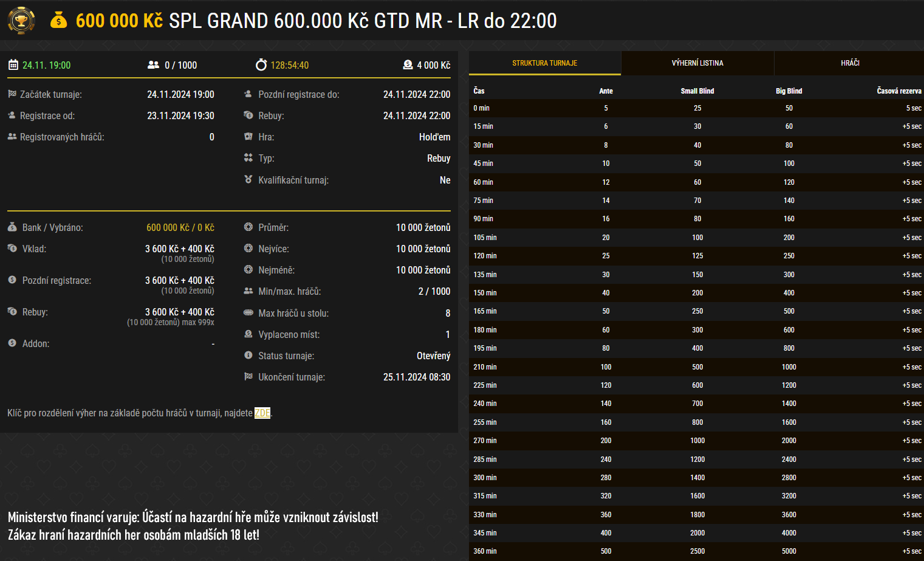Click the buy-in icon beside 4 000 Kč
This screenshot has height=561, width=924.
click(x=408, y=65)
